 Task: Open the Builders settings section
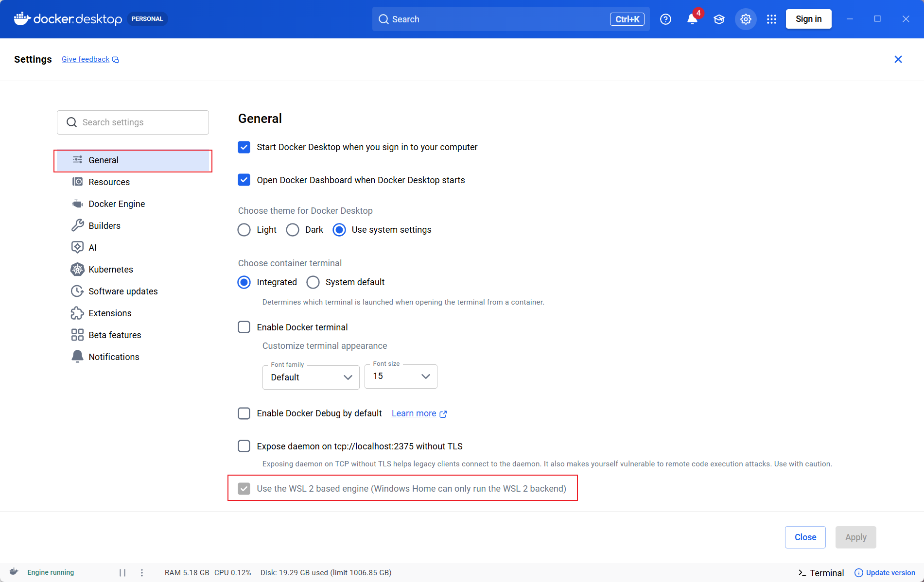pyautogui.click(x=133, y=226)
